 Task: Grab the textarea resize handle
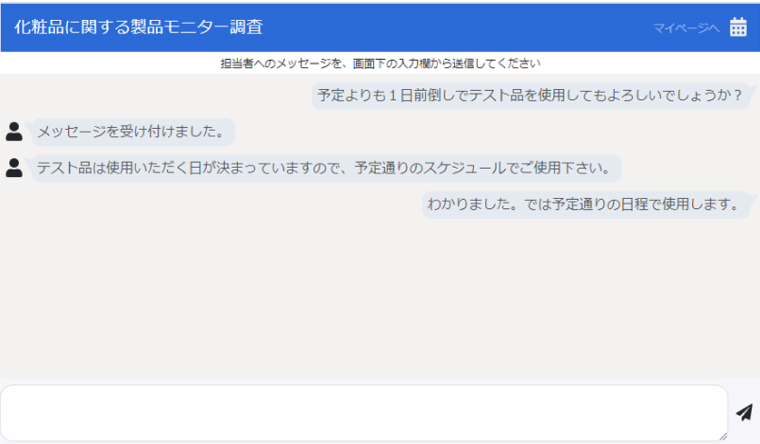click(723, 437)
